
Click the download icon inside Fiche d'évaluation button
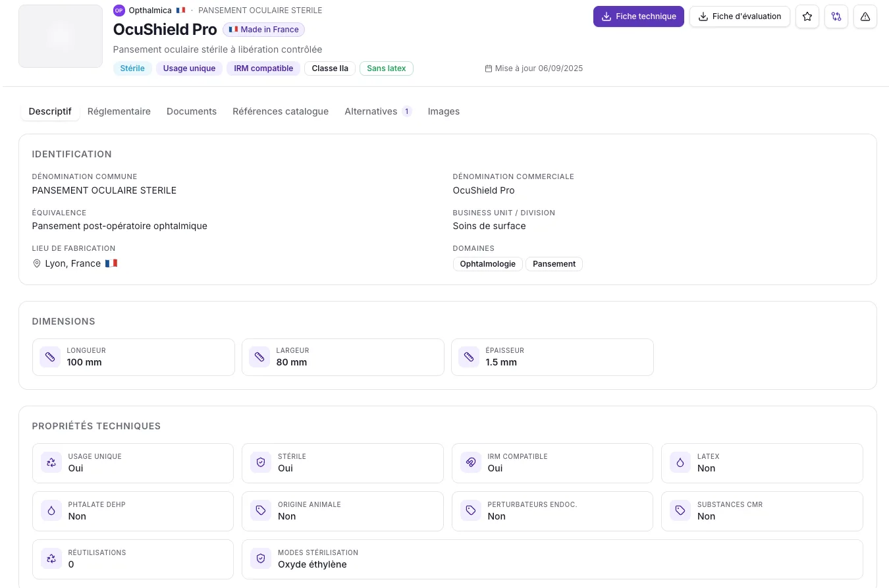click(703, 16)
